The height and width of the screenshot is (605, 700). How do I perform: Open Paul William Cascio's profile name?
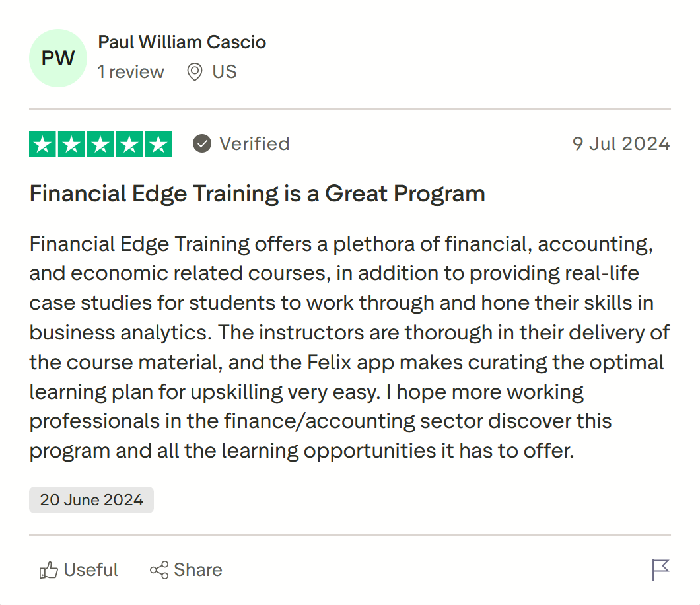[182, 42]
